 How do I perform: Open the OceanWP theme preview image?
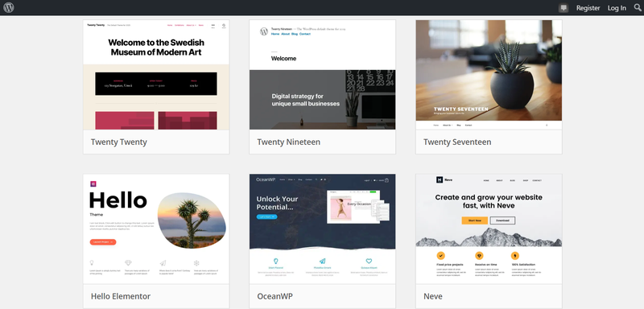point(323,229)
